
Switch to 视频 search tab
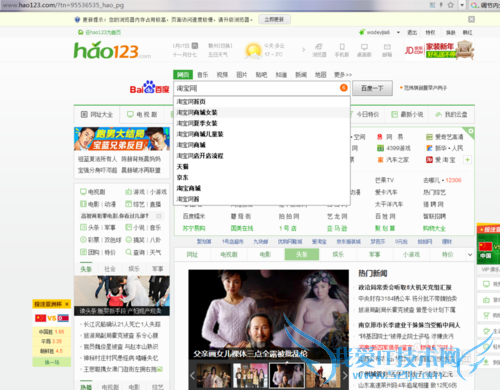coord(222,75)
